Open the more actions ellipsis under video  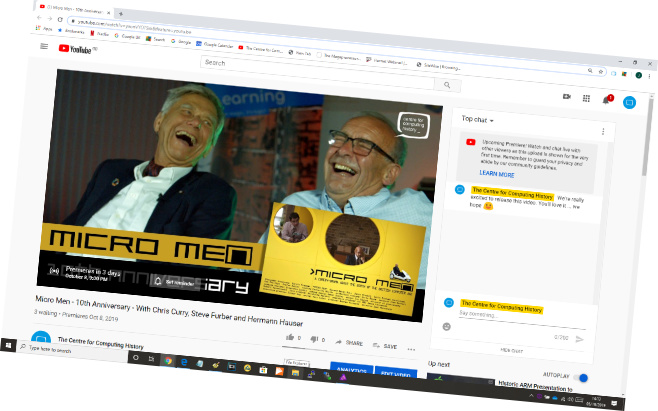(411, 349)
